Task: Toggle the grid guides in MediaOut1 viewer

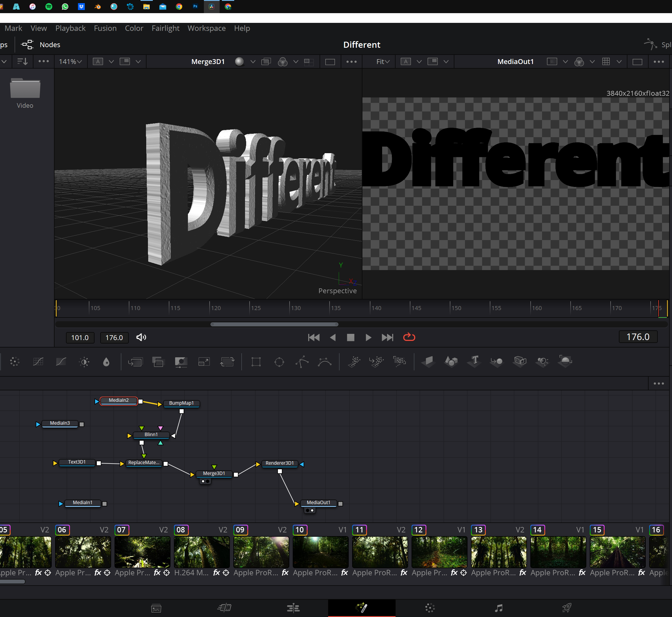Action: click(x=606, y=61)
